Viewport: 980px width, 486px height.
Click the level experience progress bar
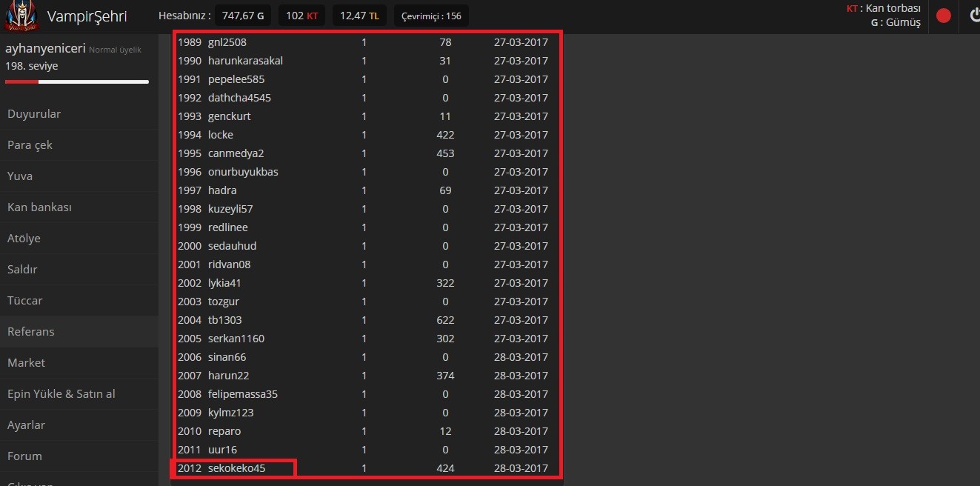click(77, 81)
